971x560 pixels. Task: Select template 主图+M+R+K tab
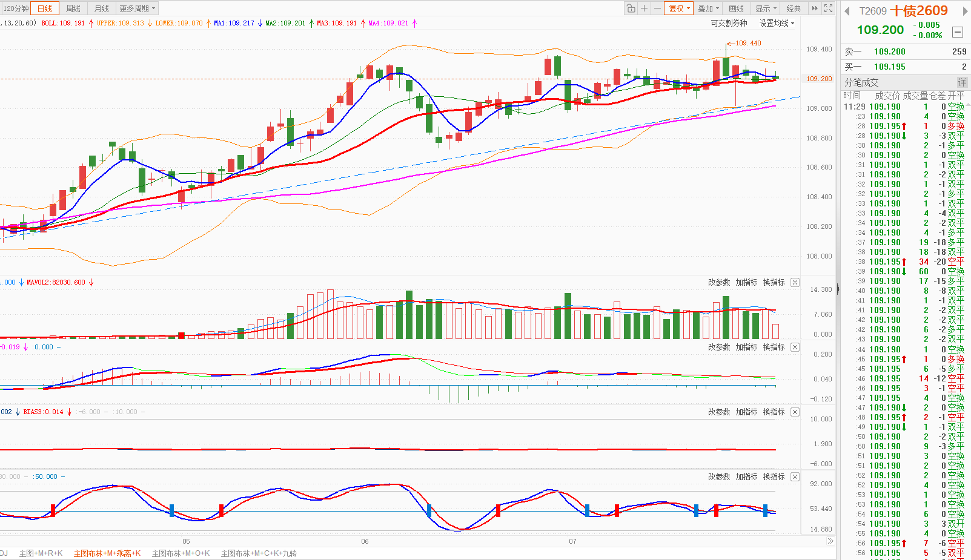pos(41,553)
